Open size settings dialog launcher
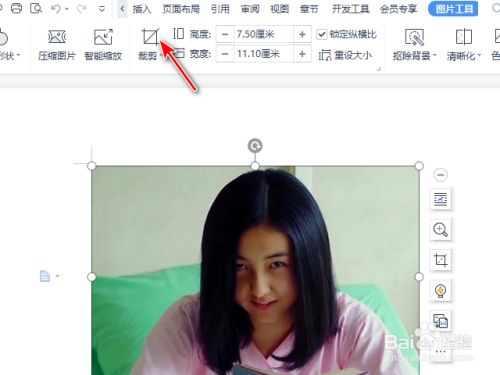 pos(378,69)
